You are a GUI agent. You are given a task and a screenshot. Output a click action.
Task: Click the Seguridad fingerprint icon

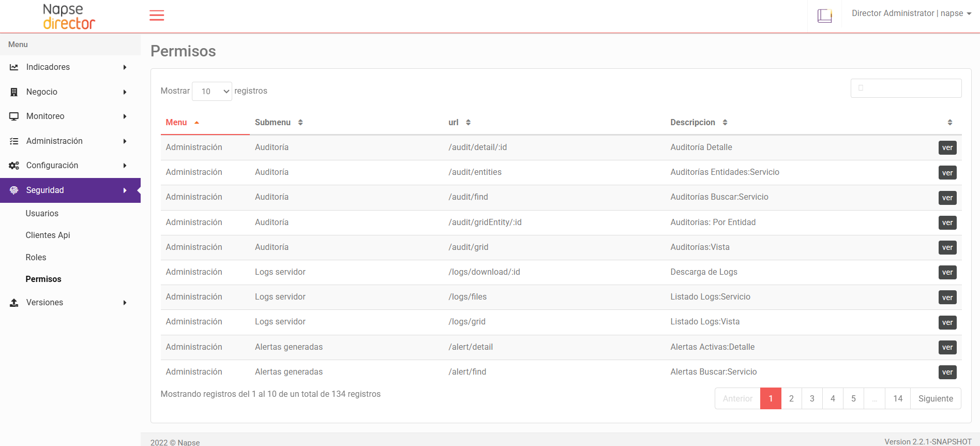(x=14, y=190)
